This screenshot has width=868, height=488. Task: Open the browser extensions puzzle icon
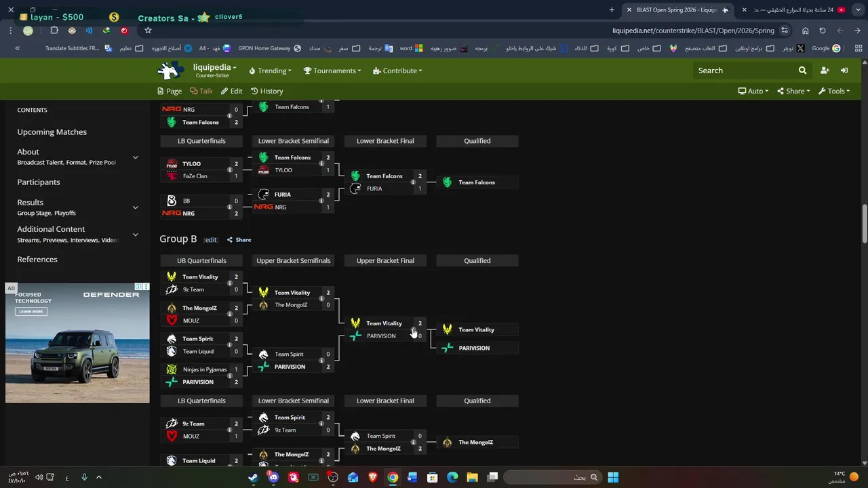click(54, 30)
